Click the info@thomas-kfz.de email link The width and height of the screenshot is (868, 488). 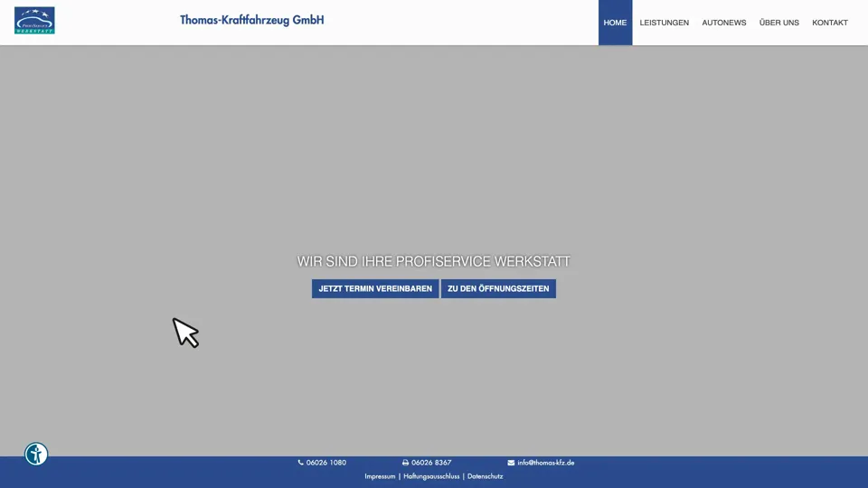coord(546,463)
